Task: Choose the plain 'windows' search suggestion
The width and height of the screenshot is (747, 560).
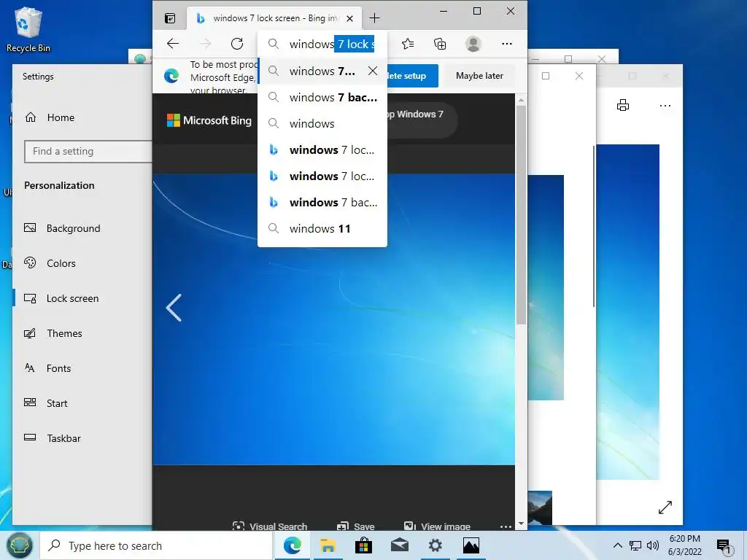Action: (x=322, y=123)
